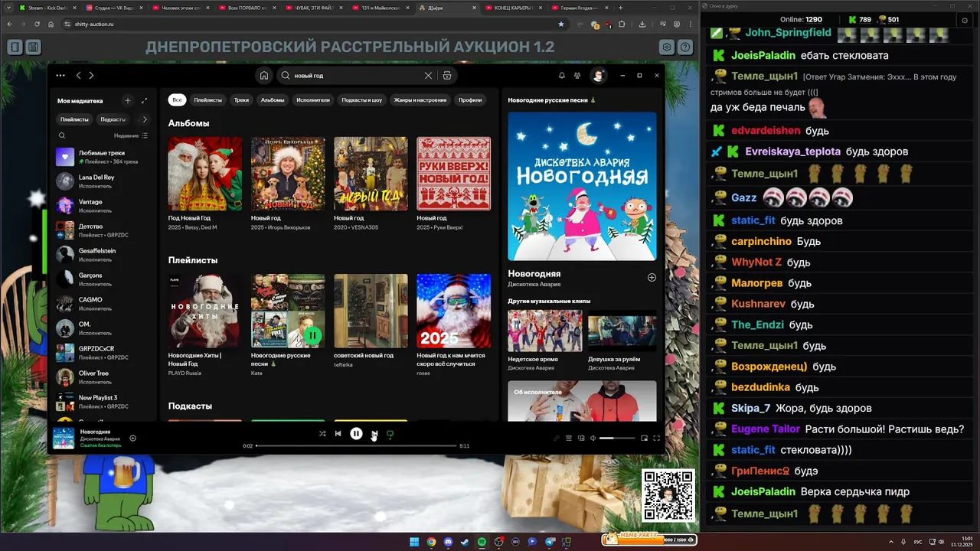Image resolution: width=980 pixels, height=551 pixels.
Task: Click the auction save disk icon
Action: coord(33,47)
